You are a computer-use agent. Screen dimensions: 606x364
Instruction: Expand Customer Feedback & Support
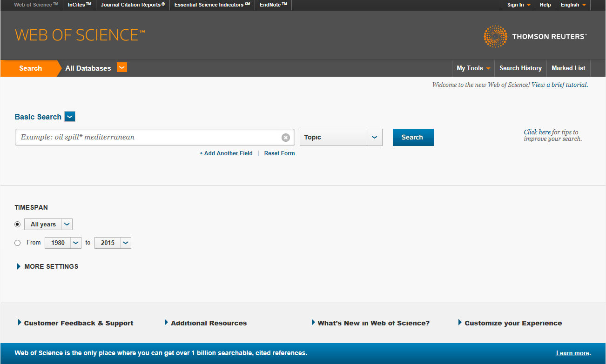pyautogui.click(x=75, y=323)
